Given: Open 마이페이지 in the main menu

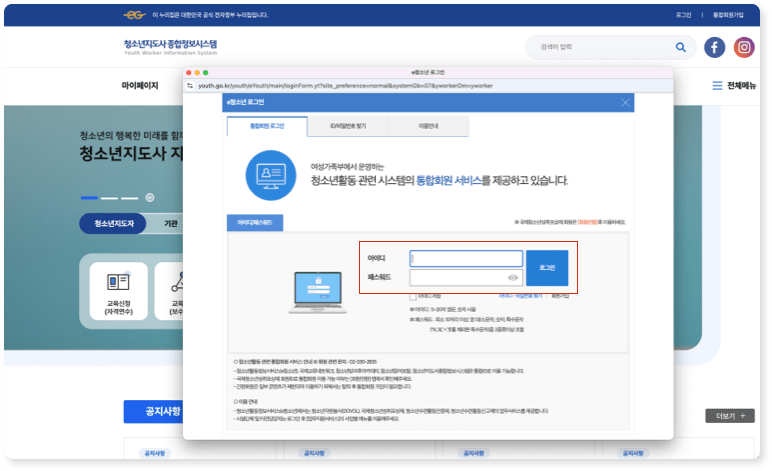Looking at the screenshot, I should pos(140,86).
